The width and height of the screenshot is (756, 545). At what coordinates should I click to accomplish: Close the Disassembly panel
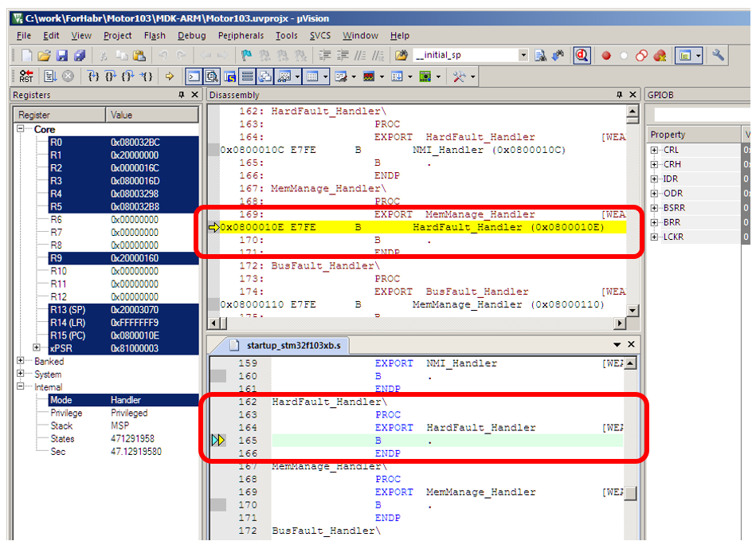click(633, 95)
